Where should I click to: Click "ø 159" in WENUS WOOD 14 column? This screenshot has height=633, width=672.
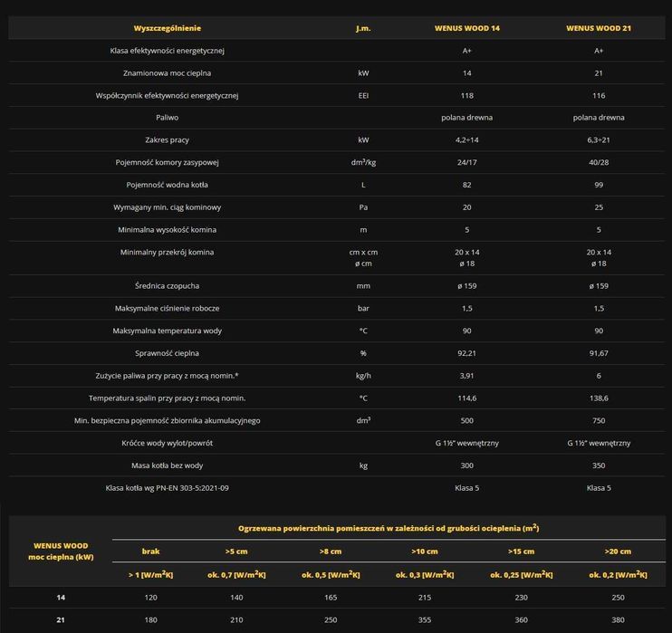(x=466, y=286)
